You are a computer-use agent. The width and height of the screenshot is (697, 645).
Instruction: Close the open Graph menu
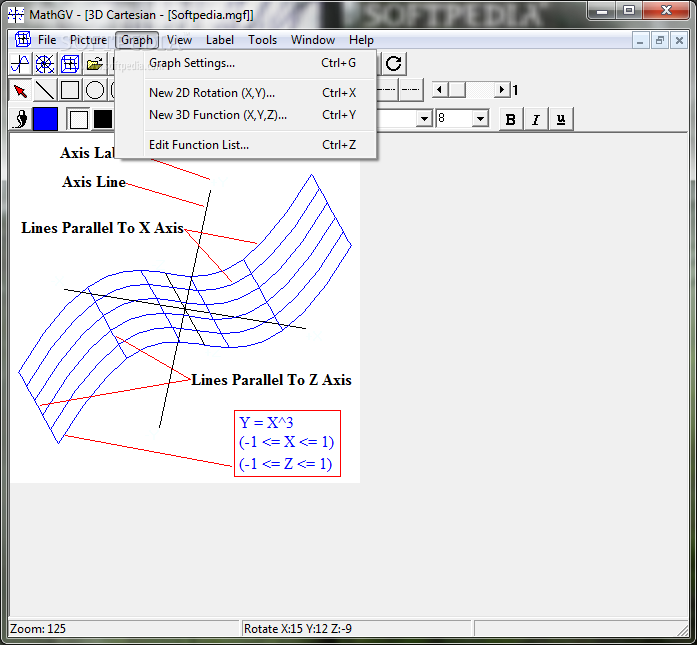point(137,40)
